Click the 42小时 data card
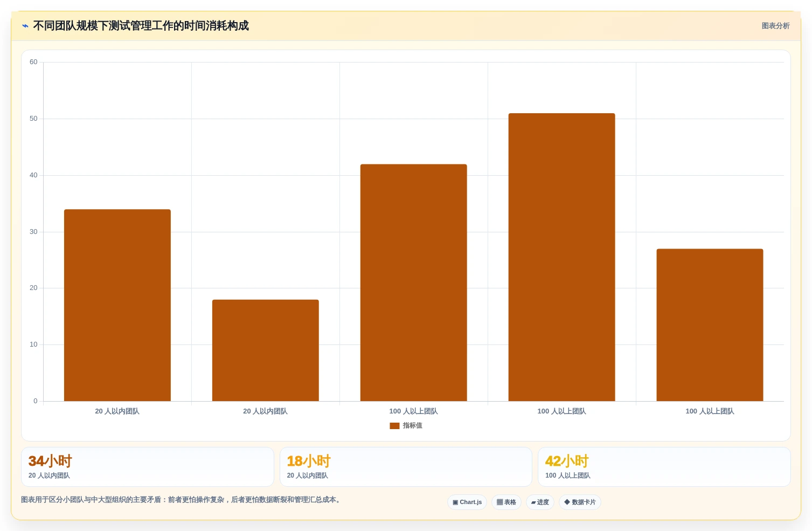Image resolution: width=812 pixels, height=531 pixels. [664, 467]
